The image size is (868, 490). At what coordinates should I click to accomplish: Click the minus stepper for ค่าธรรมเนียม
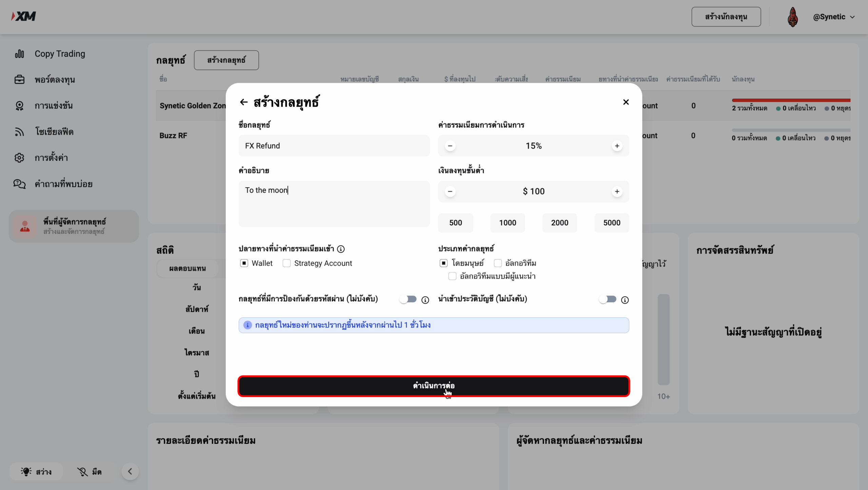[x=450, y=146]
